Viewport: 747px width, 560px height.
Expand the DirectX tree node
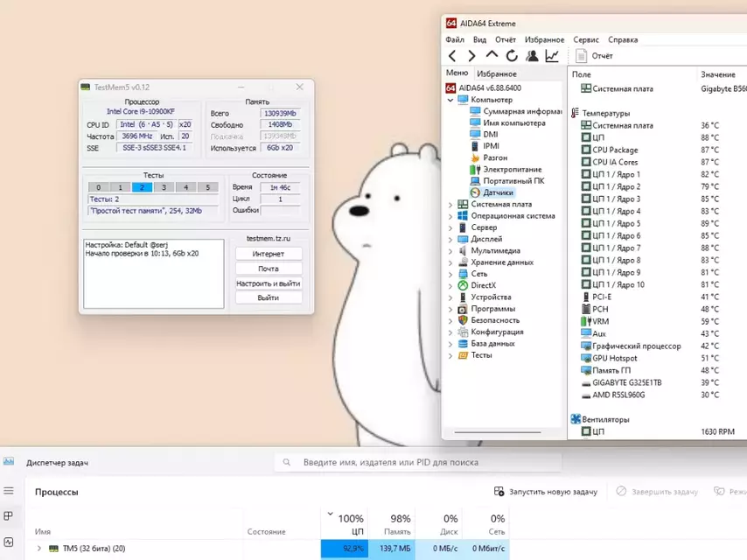click(x=450, y=286)
